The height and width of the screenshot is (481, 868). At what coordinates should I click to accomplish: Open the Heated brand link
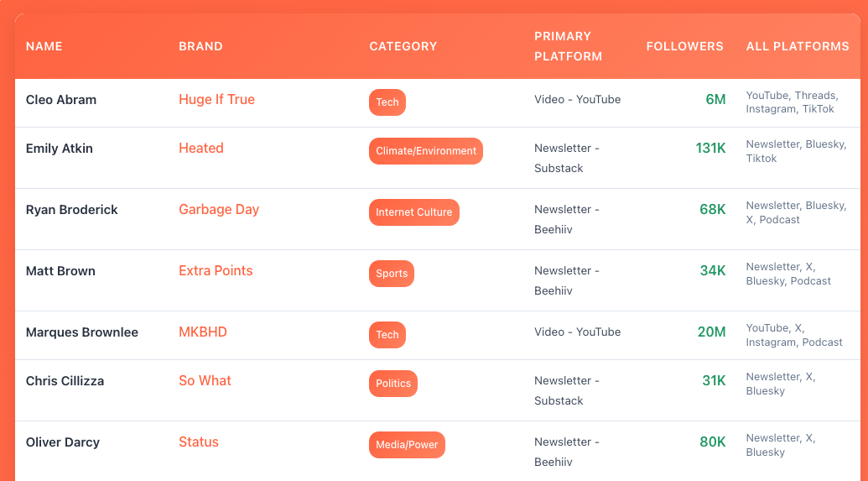(x=200, y=148)
